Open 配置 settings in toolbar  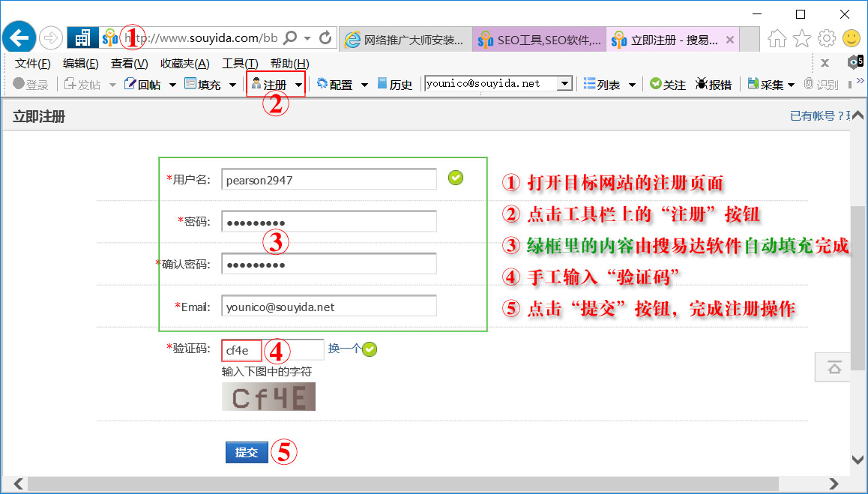click(x=334, y=84)
